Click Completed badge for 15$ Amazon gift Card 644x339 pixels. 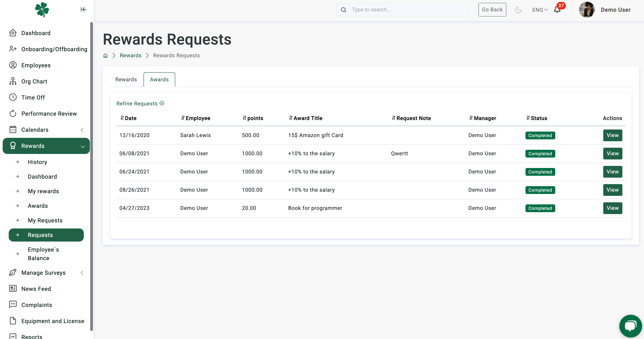click(540, 136)
